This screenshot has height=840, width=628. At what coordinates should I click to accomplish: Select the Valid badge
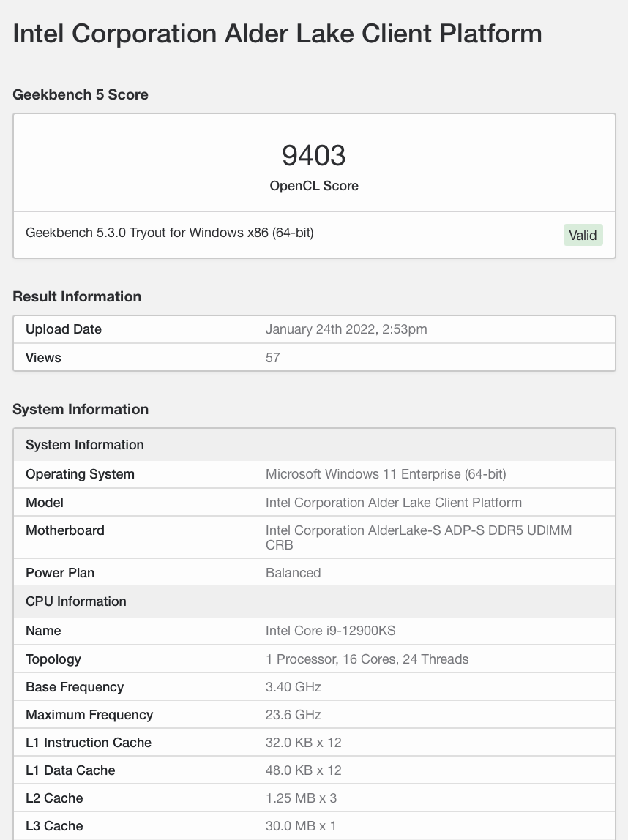coord(583,235)
